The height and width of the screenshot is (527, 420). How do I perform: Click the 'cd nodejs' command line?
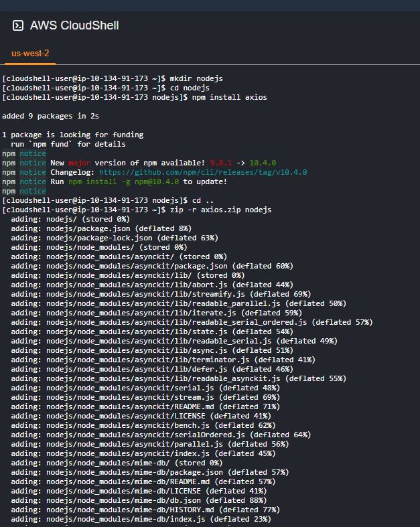(x=106, y=88)
